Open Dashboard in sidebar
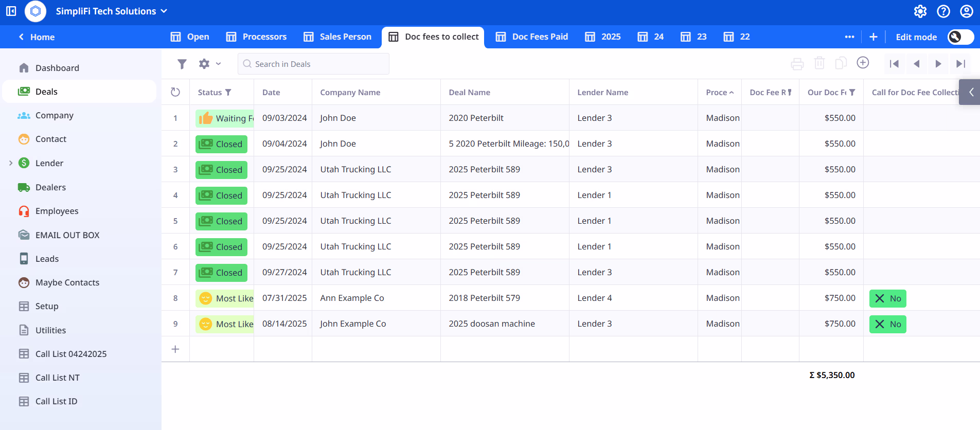The height and width of the screenshot is (430, 980). point(79,68)
